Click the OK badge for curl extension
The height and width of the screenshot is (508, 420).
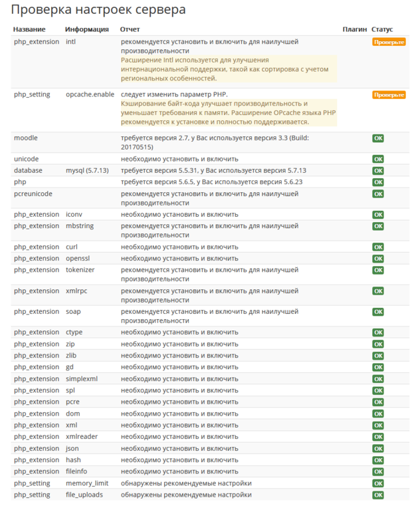tap(378, 247)
